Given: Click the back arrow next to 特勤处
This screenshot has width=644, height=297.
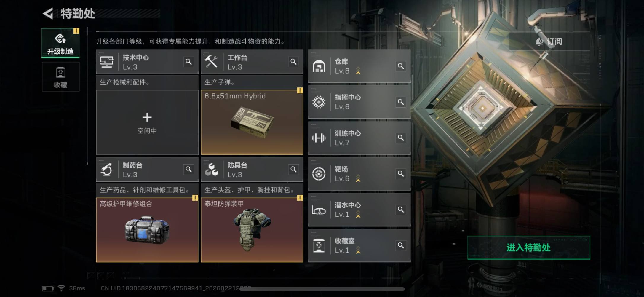Looking at the screenshot, I should pos(48,13).
